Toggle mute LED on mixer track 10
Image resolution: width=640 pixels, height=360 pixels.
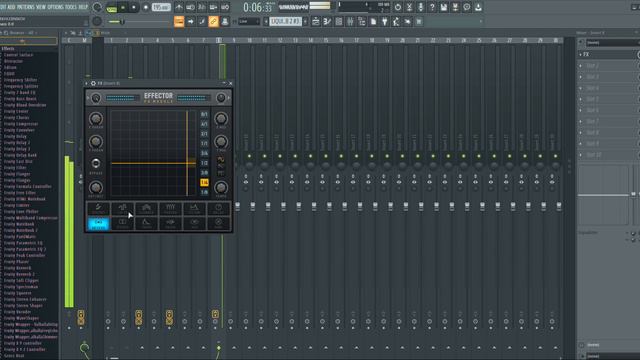[249, 156]
